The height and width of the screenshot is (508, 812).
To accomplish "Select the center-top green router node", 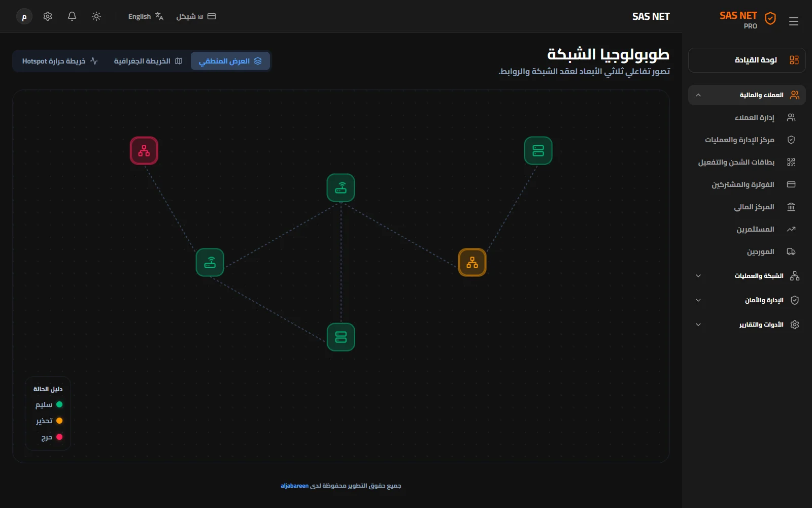I will (341, 188).
